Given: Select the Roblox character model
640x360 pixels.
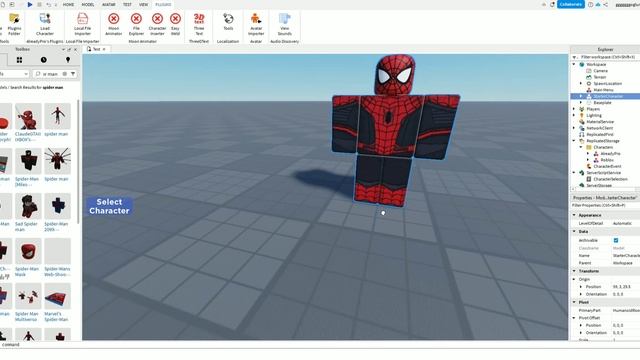Looking at the screenshot, I should click(607, 160).
